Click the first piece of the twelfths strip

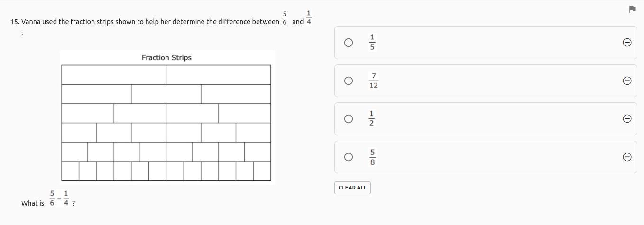(x=70, y=171)
